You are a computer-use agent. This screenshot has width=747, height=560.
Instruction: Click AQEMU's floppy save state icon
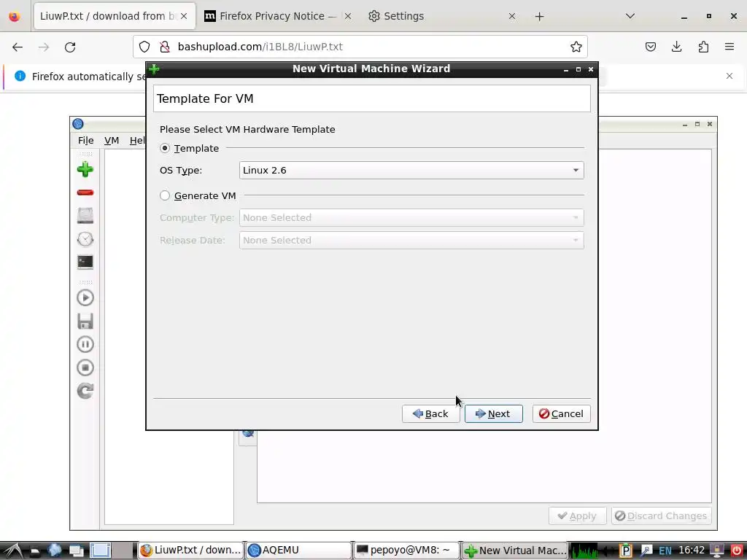(x=85, y=321)
